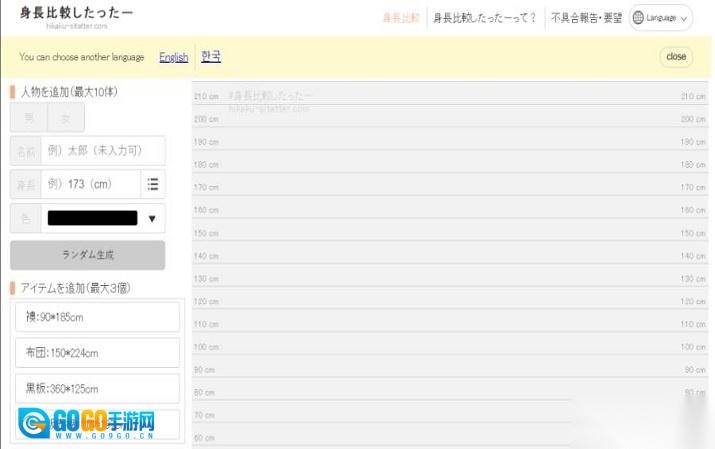The image size is (715, 449).
Task: Open 不具合報告・要望 bug report page
Action: click(x=586, y=18)
